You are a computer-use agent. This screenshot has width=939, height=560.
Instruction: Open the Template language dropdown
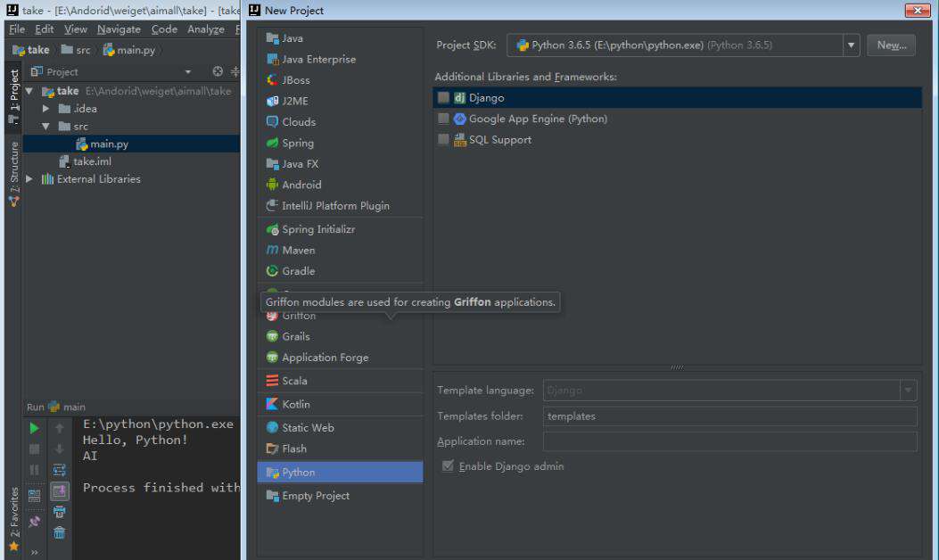[908, 391]
